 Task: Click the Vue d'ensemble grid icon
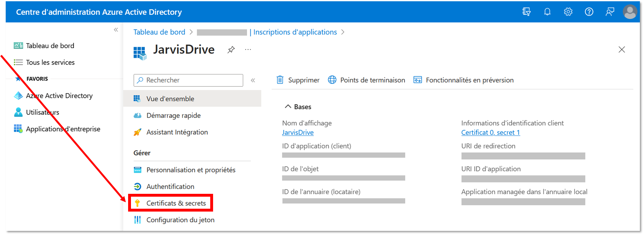pos(137,99)
